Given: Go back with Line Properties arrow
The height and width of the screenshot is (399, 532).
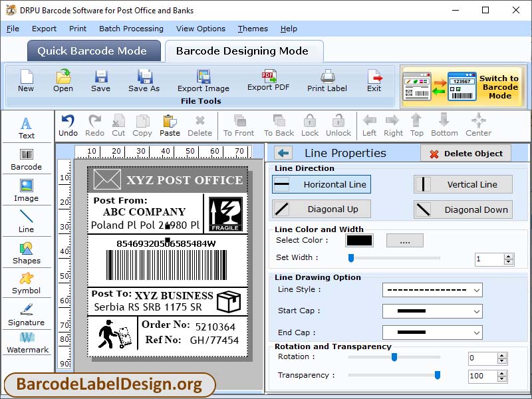Looking at the screenshot, I should pyautogui.click(x=283, y=153).
